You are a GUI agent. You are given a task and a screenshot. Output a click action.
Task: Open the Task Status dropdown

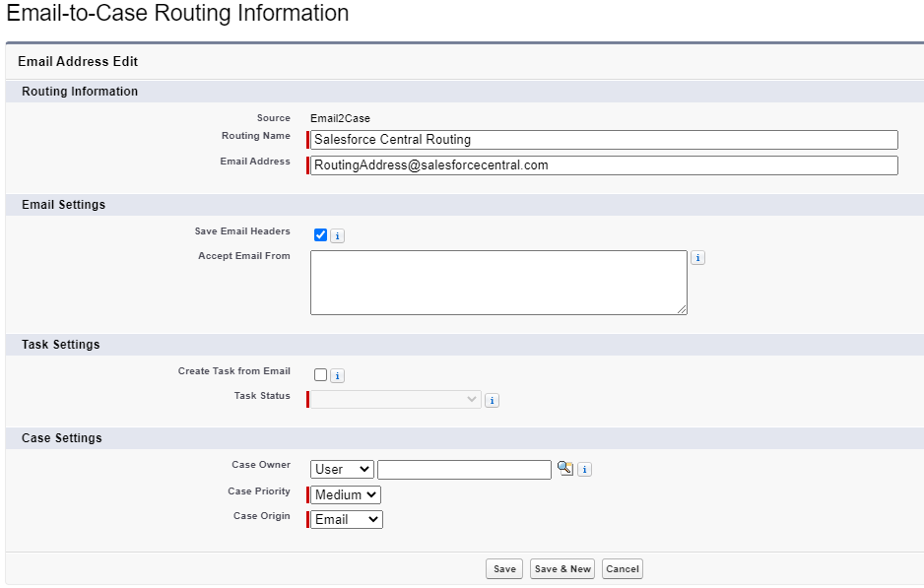[392, 399]
